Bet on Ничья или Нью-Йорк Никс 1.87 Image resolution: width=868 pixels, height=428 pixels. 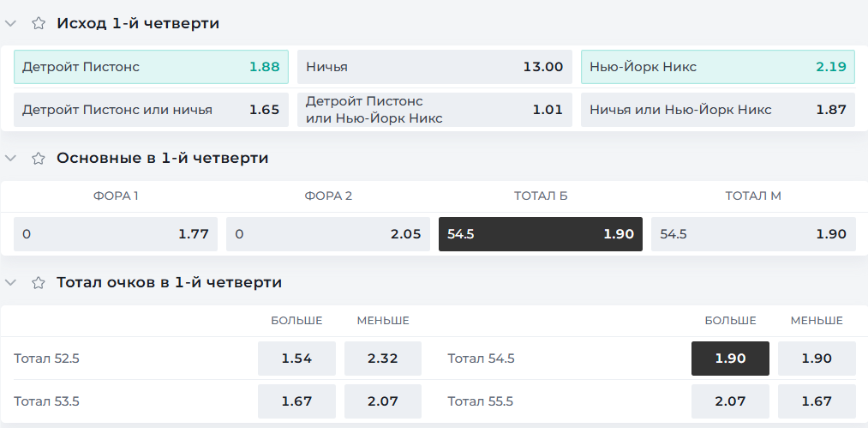(718, 110)
